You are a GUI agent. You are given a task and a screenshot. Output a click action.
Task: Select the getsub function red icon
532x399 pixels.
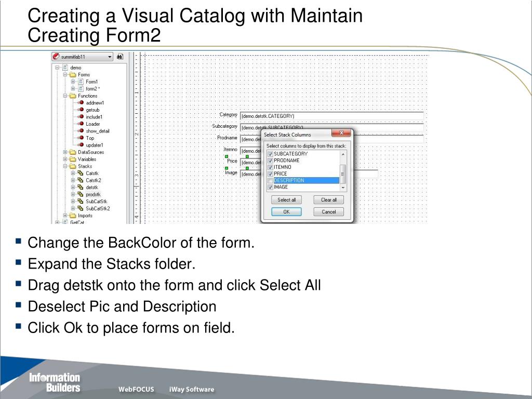pos(81,110)
